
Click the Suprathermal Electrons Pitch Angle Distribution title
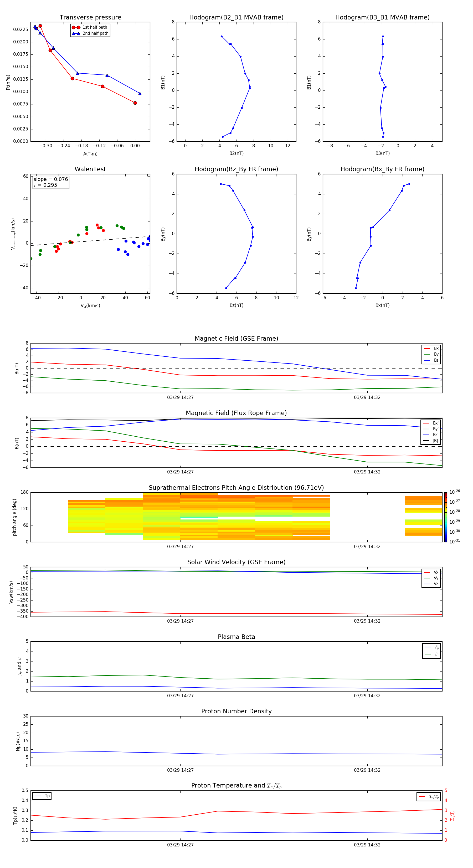click(x=236, y=488)
